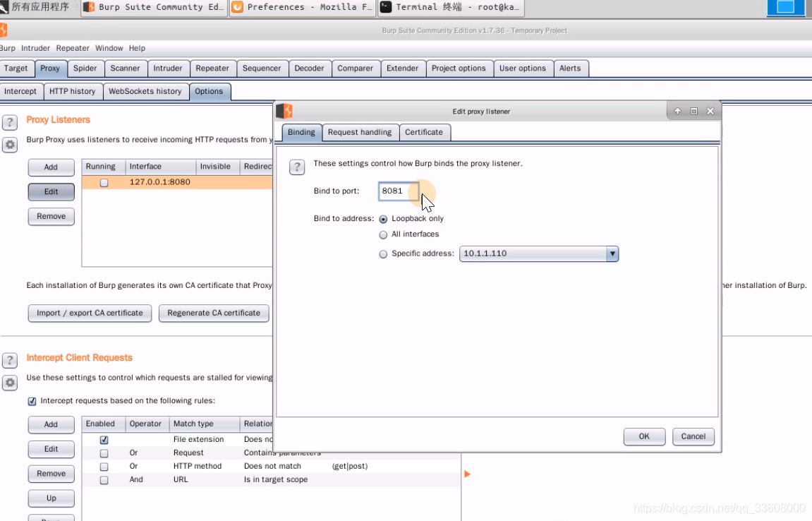The image size is (812, 521).
Task: Open Alerts tab
Action: click(x=570, y=68)
